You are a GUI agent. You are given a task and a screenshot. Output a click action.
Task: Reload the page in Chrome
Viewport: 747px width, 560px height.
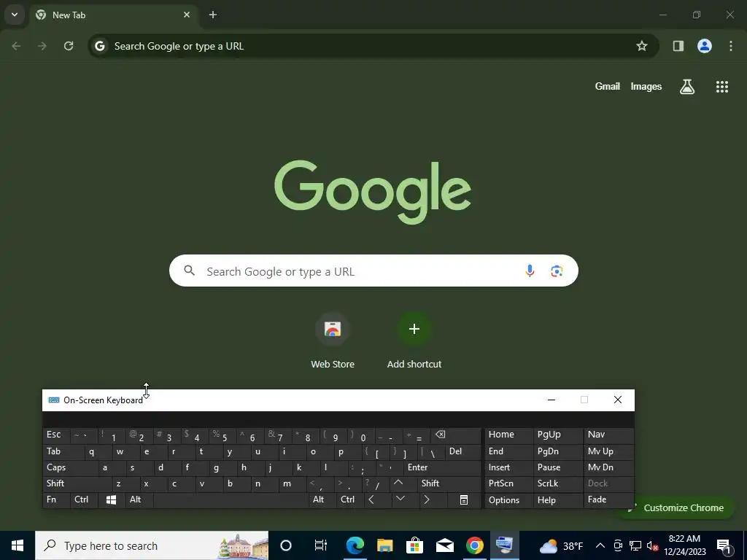69,46
